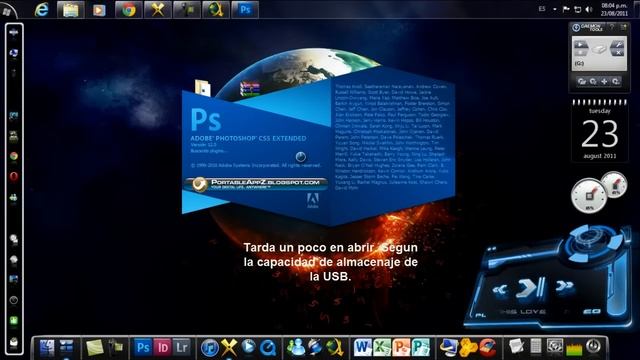Viewport: 640px width, 360px height.
Task: Open Opera from the left sidebar
Action: pos(14,176)
